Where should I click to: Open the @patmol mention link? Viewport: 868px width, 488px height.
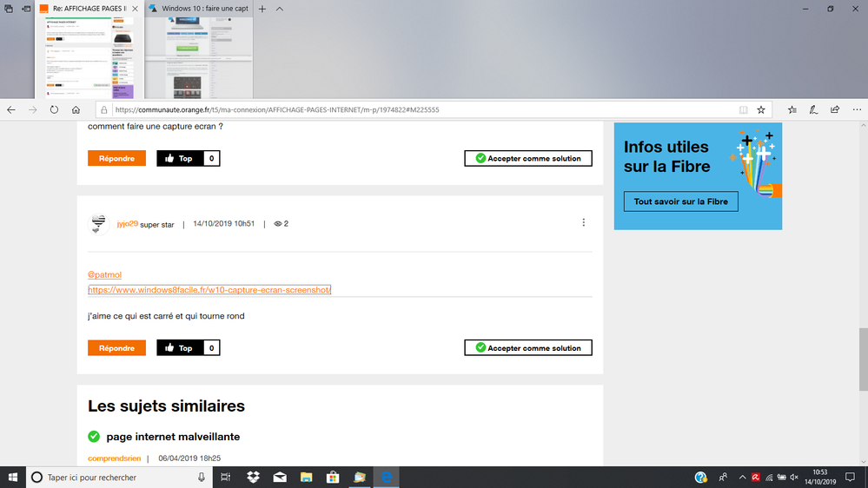tap(104, 274)
